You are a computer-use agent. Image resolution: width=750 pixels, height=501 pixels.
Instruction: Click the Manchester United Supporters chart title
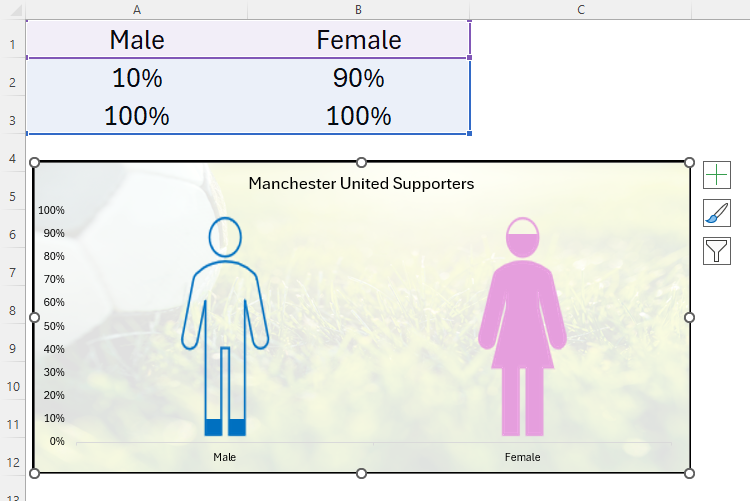pyautogui.click(x=361, y=183)
